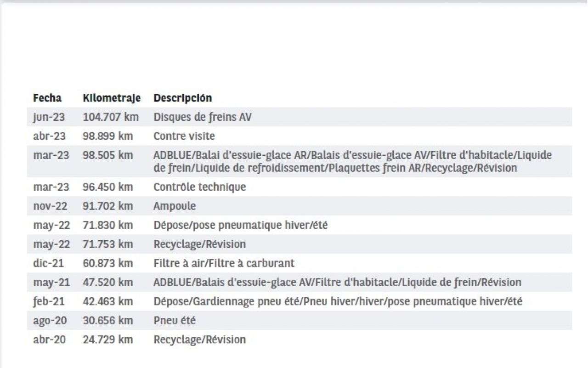Click the 71.753 km mileage cell

click(108, 244)
